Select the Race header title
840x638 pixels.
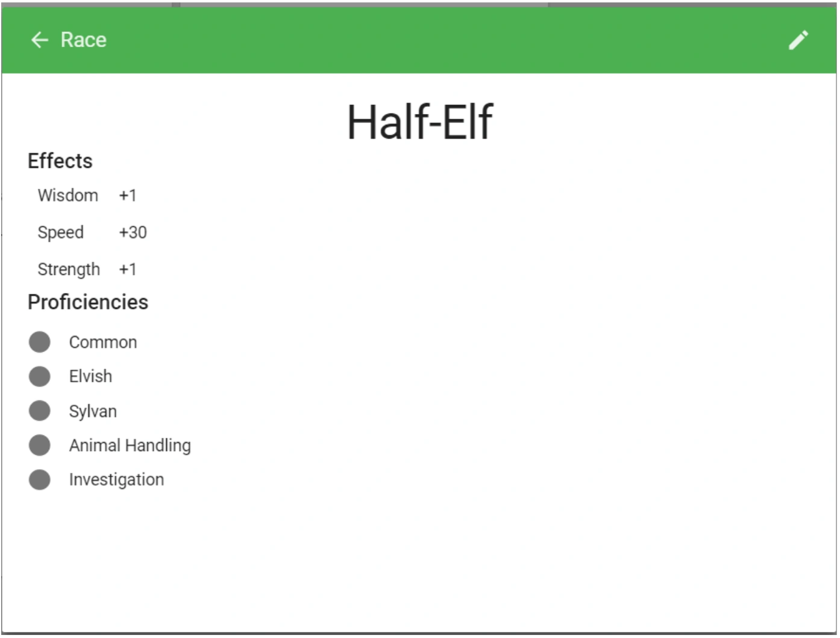tap(84, 40)
